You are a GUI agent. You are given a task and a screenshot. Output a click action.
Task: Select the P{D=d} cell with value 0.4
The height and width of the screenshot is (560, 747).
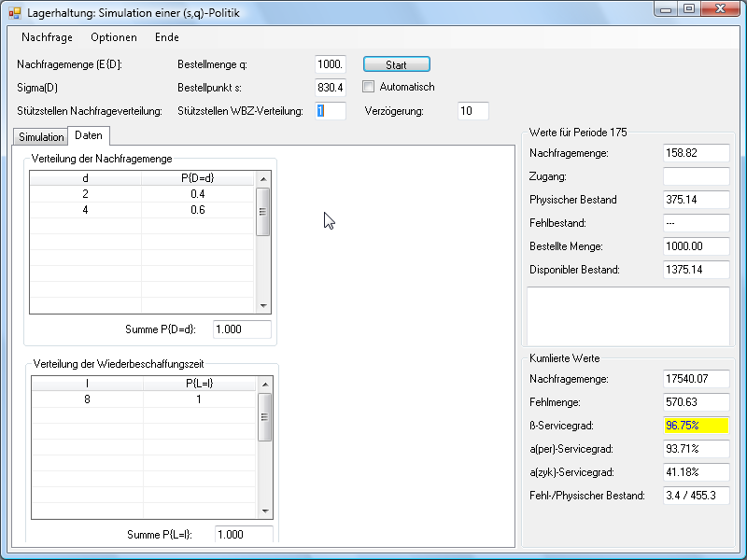point(198,194)
